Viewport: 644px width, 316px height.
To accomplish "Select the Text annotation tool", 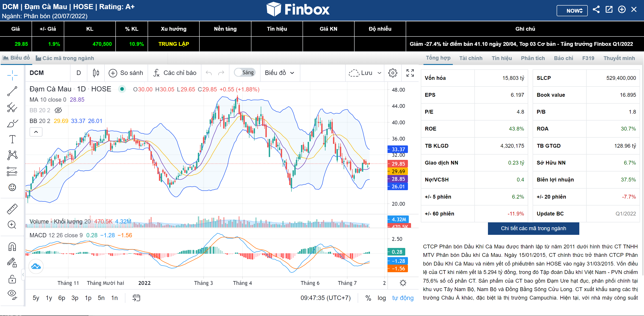I will point(12,139).
